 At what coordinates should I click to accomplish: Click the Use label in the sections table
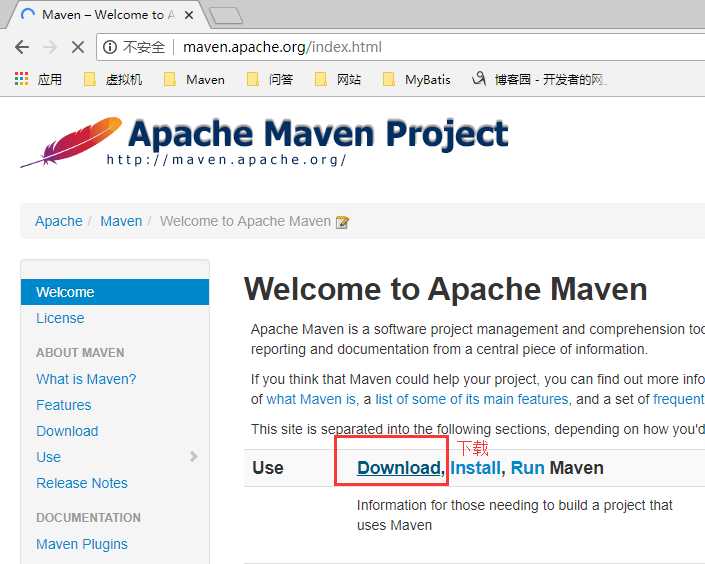tap(268, 468)
